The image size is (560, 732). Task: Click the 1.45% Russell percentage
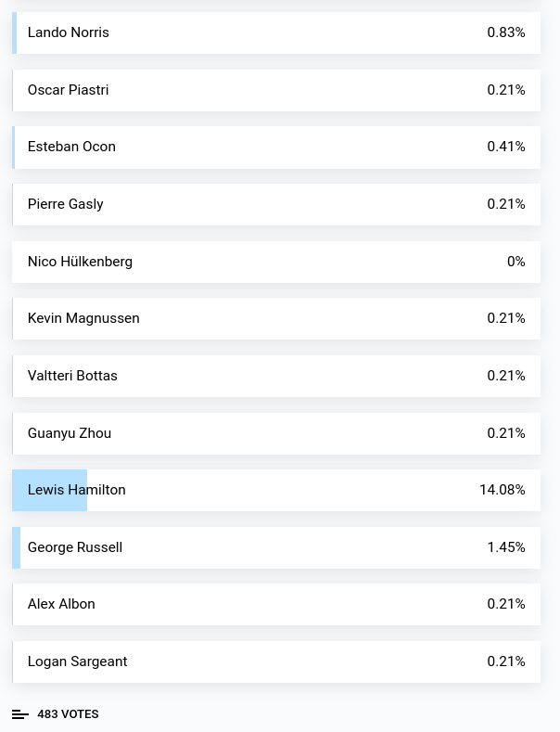[505, 547]
